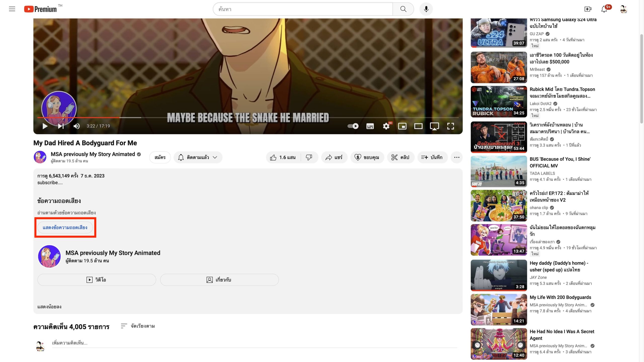The image size is (644, 362).
Task: Open video settings gear
Action: pos(386,126)
